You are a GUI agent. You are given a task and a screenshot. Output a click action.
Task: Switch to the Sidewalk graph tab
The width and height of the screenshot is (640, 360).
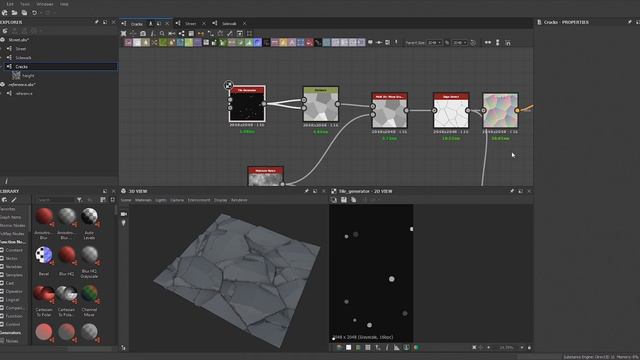229,24
